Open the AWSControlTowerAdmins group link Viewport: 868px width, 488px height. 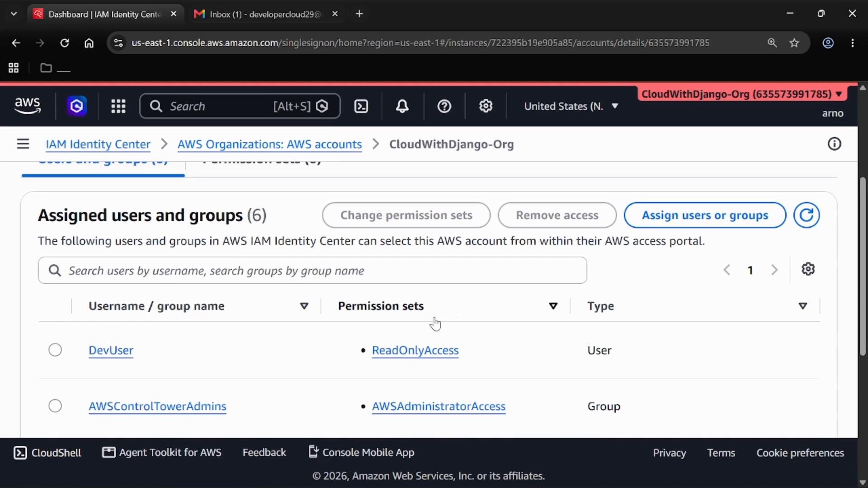click(157, 407)
